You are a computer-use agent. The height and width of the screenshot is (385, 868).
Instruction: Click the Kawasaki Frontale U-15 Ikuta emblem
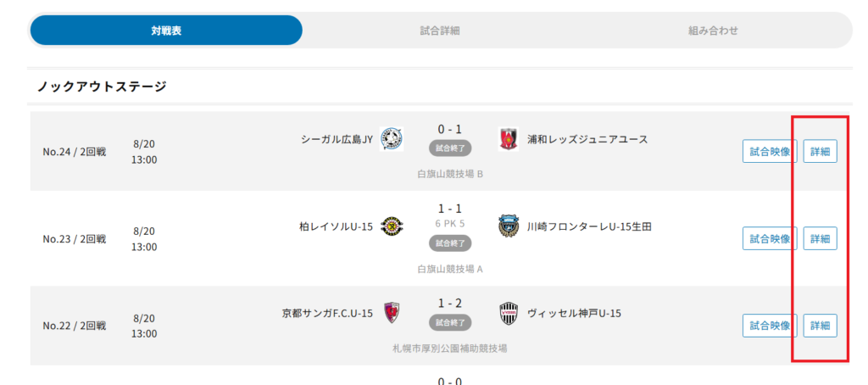[509, 226]
